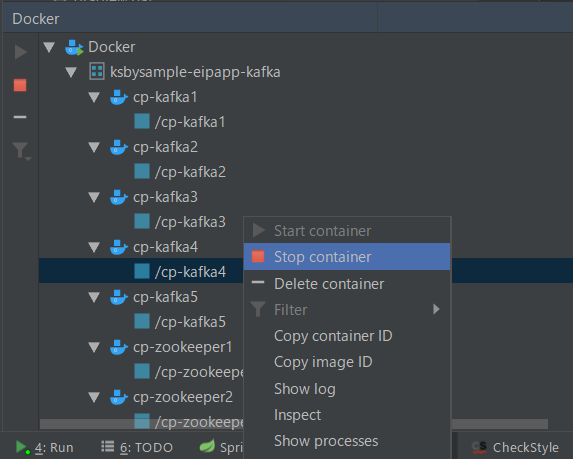
Task: Click the teal container square of /cp-kafka2
Action: click(x=142, y=171)
